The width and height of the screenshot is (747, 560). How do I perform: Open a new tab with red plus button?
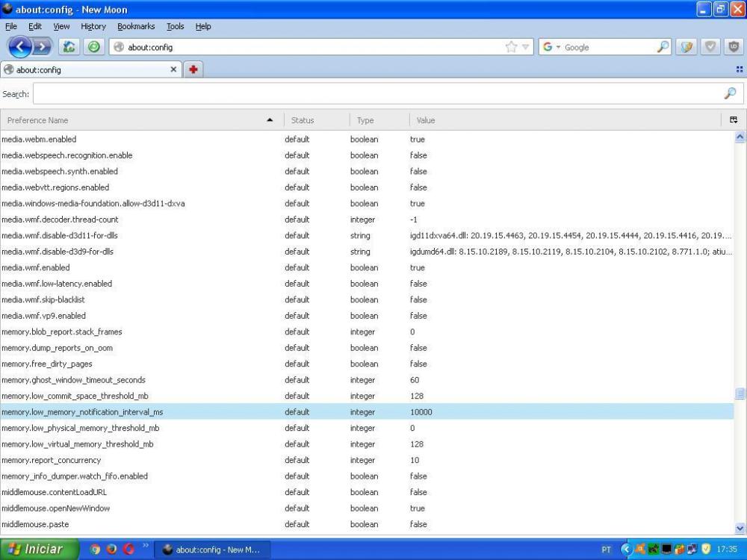193,69
